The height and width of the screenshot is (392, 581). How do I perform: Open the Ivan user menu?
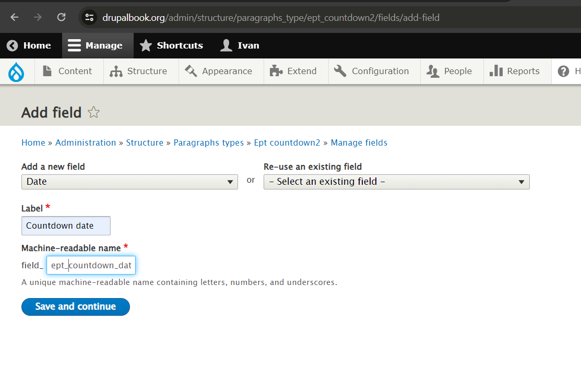tap(240, 45)
